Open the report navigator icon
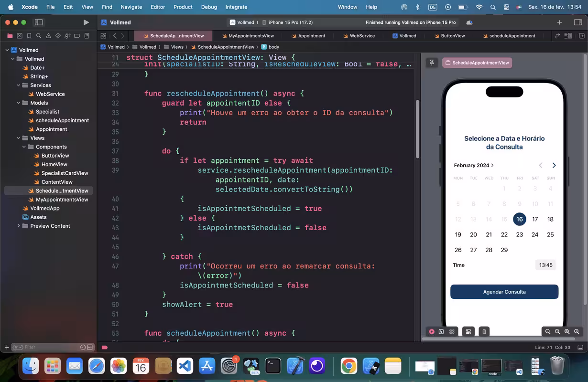 (x=87, y=36)
